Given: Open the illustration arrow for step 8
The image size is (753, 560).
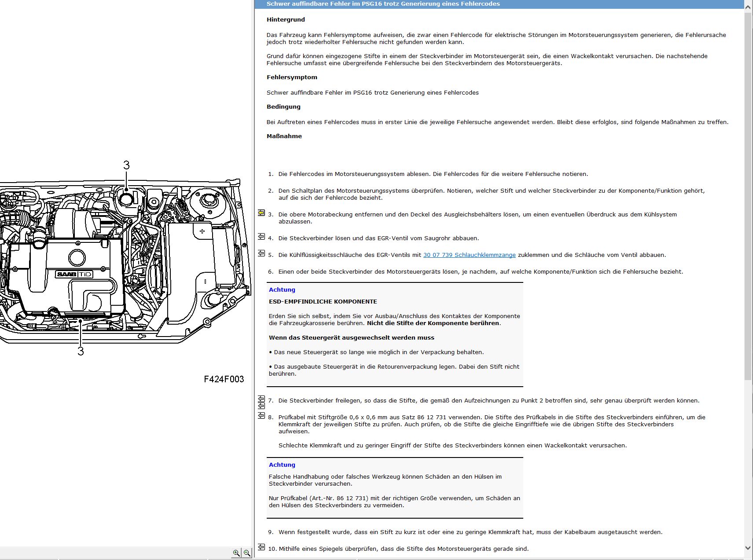Looking at the screenshot, I should coord(261,415).
